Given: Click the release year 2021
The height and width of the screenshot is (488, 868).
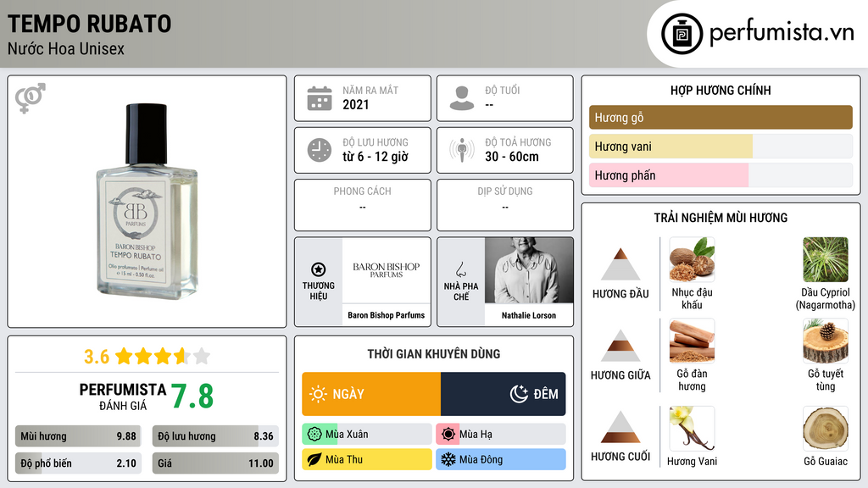Looking at the screenshot, I should click(x=355, y=104).
